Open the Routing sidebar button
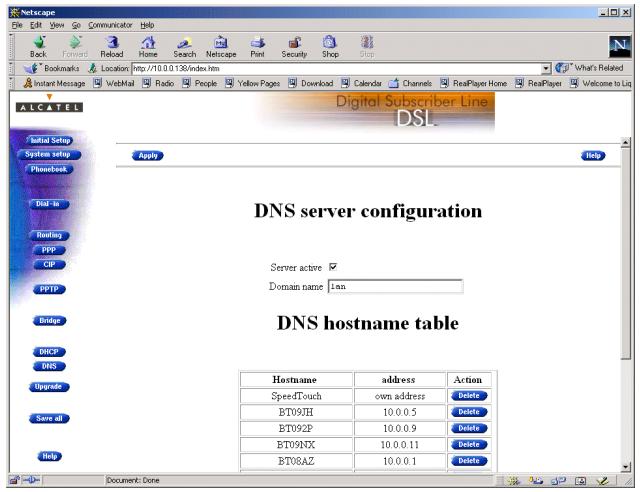 pos(49,235)
